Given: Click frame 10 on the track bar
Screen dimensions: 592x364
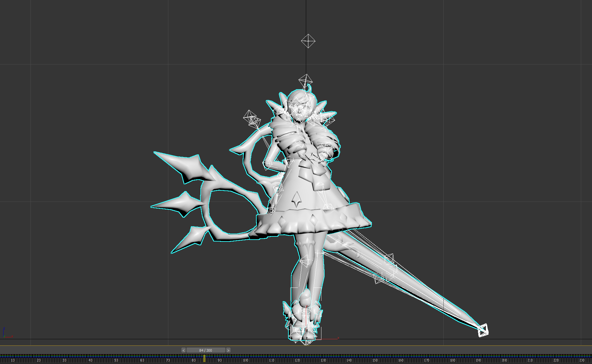Looking at the screenshot, I should click(12, 360).
